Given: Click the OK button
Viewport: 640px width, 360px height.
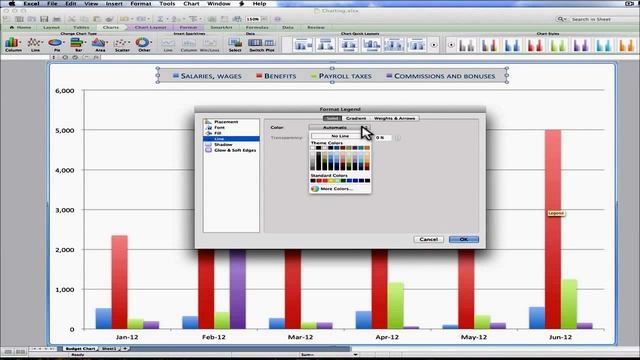Looking at the screenshot, I should pos(464,239).
